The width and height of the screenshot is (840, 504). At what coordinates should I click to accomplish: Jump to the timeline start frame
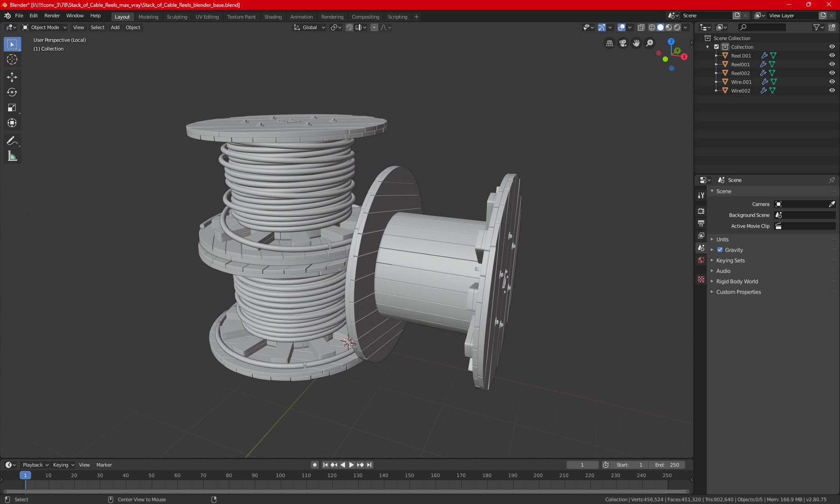point(325,465)
